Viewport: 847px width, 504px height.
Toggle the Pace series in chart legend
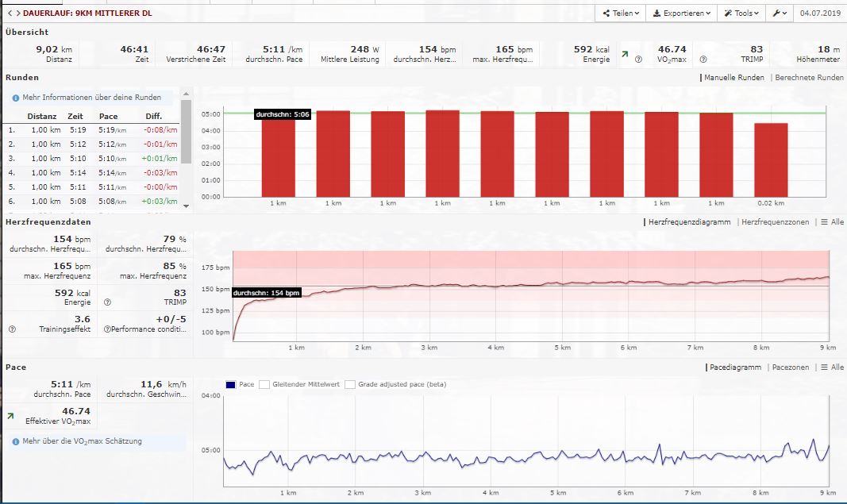pyautogui.click(x=230, y=384)
